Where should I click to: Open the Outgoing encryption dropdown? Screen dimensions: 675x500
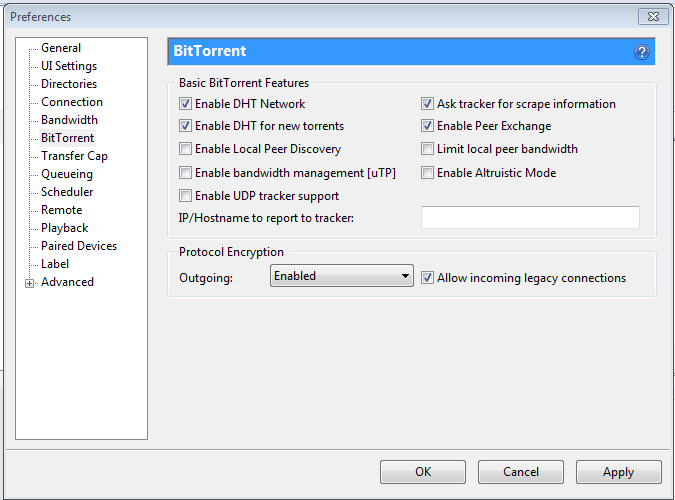(x=342, y=276)
